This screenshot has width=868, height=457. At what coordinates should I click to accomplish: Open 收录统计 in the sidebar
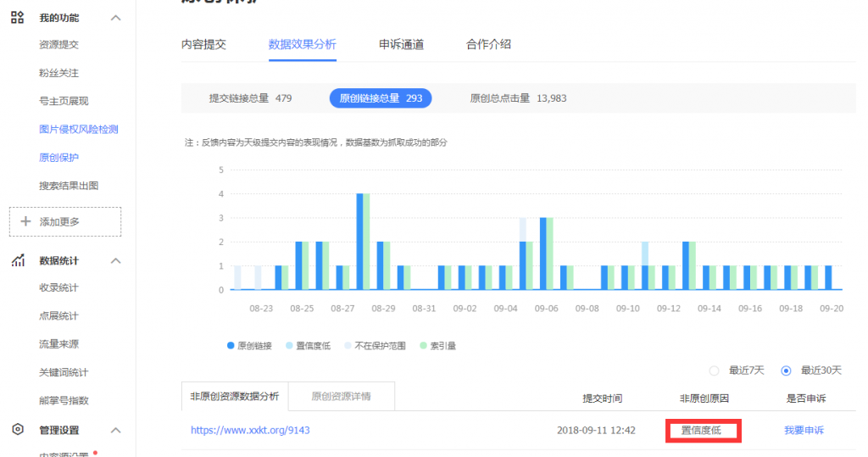point(58,287)
